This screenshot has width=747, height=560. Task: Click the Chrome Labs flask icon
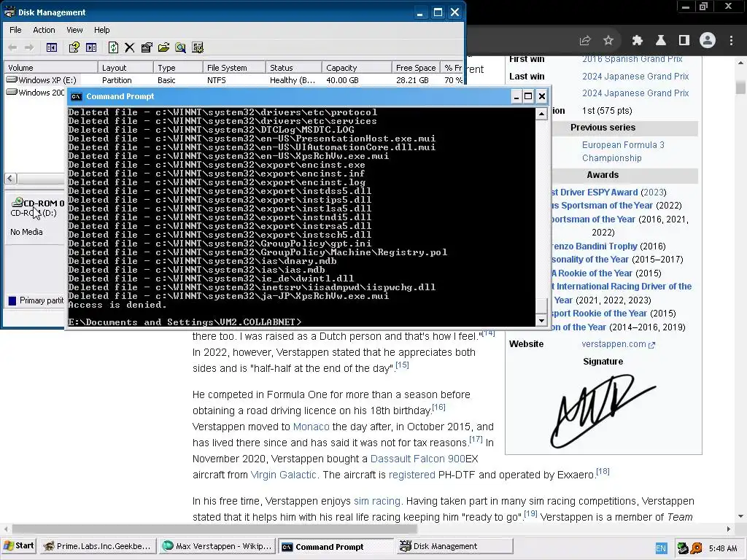coord(661,41)
